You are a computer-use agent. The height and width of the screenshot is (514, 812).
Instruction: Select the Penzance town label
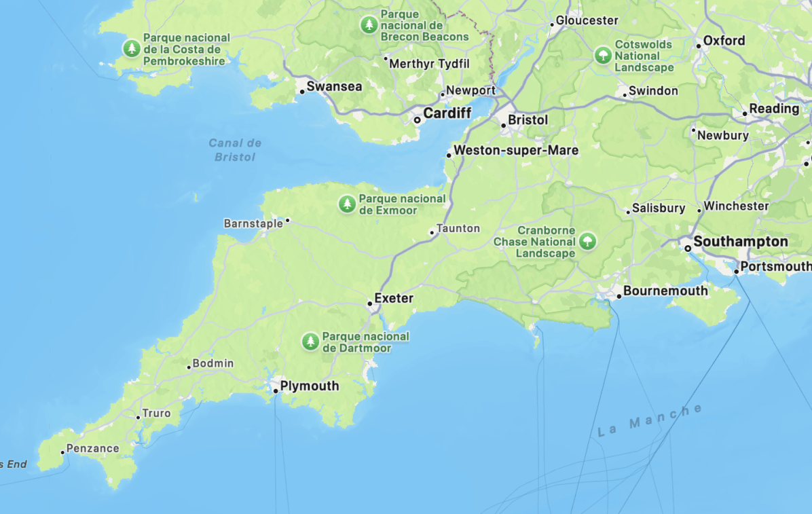pos(93,448)
